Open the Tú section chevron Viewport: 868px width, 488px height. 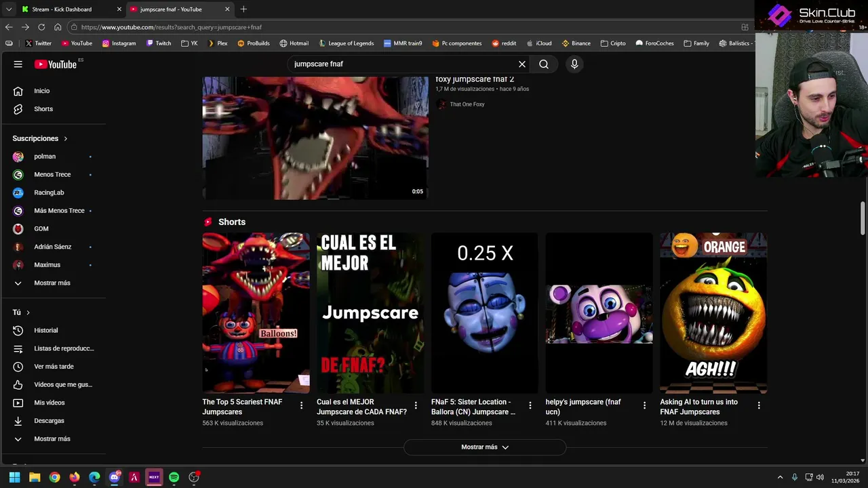[x=28, y=312]
